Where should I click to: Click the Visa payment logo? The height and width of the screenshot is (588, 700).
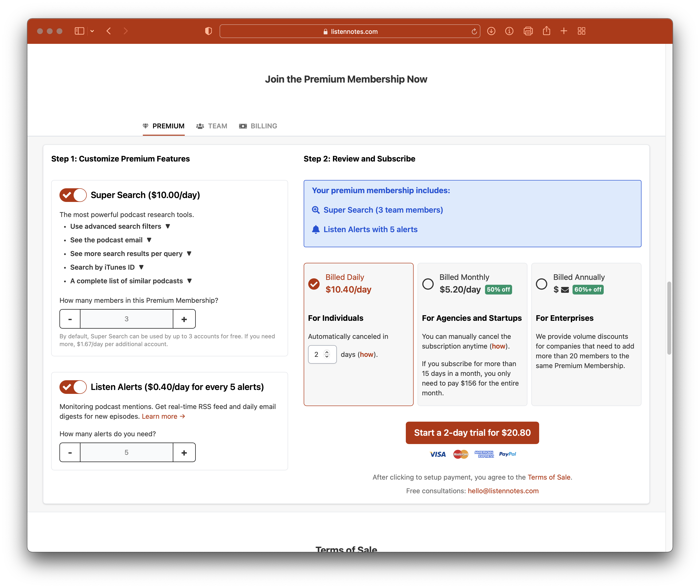[x=437, y=454]
